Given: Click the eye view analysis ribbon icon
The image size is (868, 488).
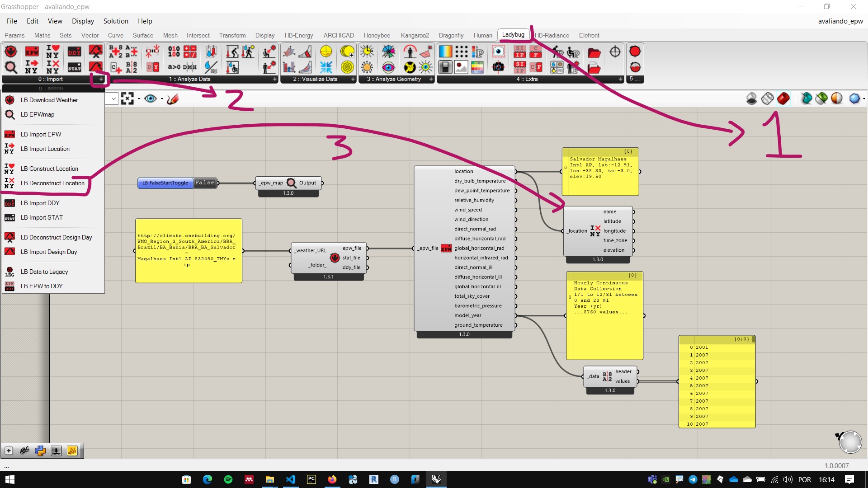Looking at the screenshot, I should pos(388,67).
